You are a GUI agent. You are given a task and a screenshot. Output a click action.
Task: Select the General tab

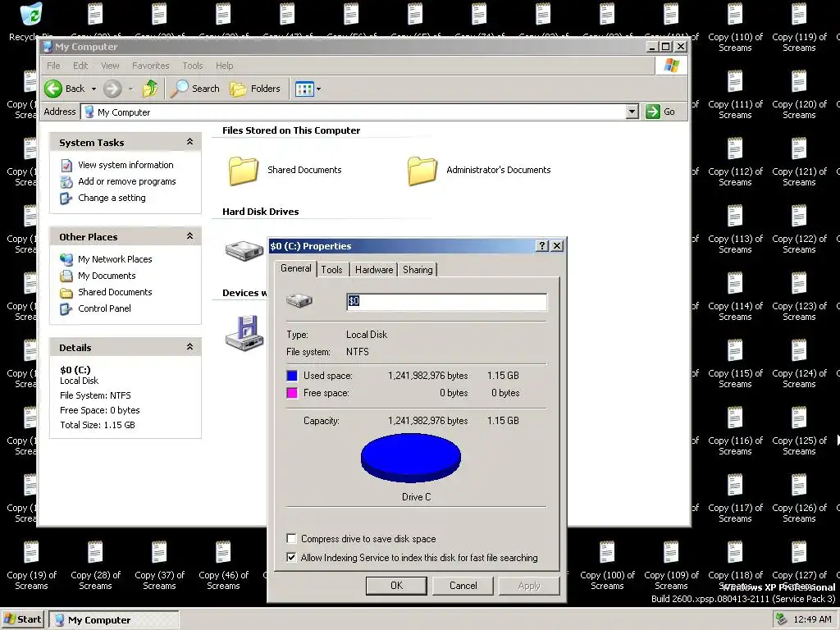295,268
